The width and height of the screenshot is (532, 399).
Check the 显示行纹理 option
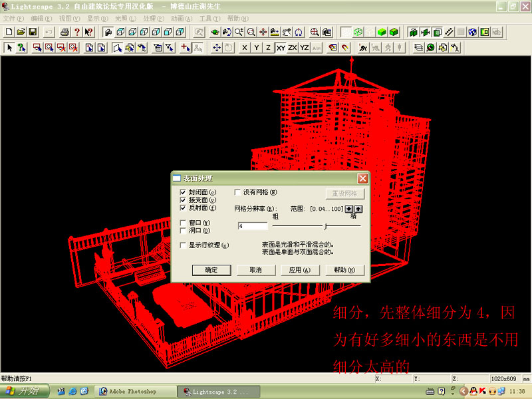(x=183, y=245)
